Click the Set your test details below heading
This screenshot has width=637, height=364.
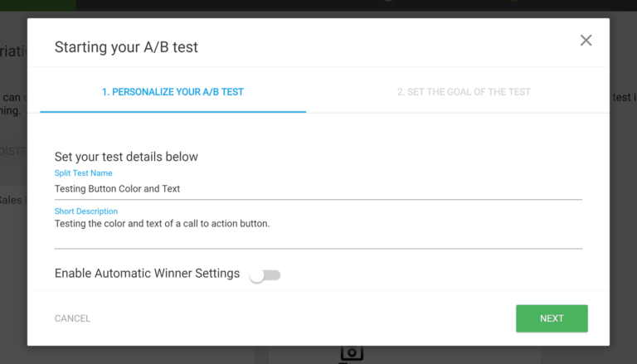point(126,157)
